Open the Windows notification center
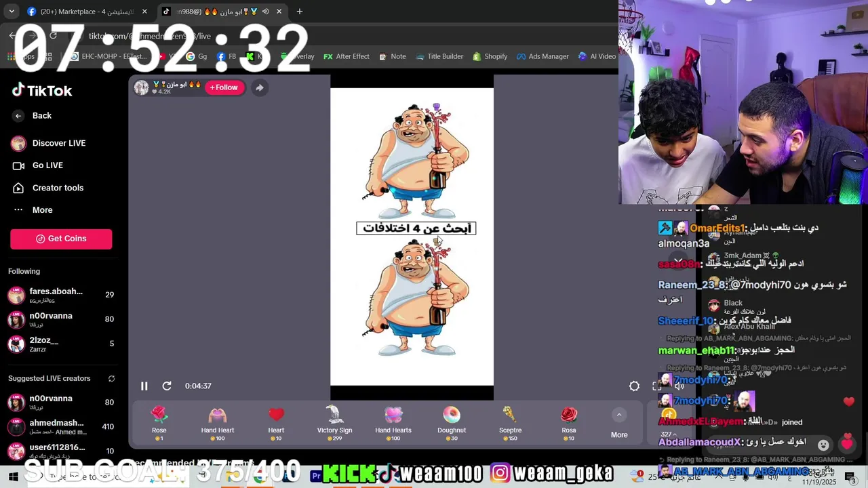This screenshot has width=868, height=488. (x=850, y=476)
